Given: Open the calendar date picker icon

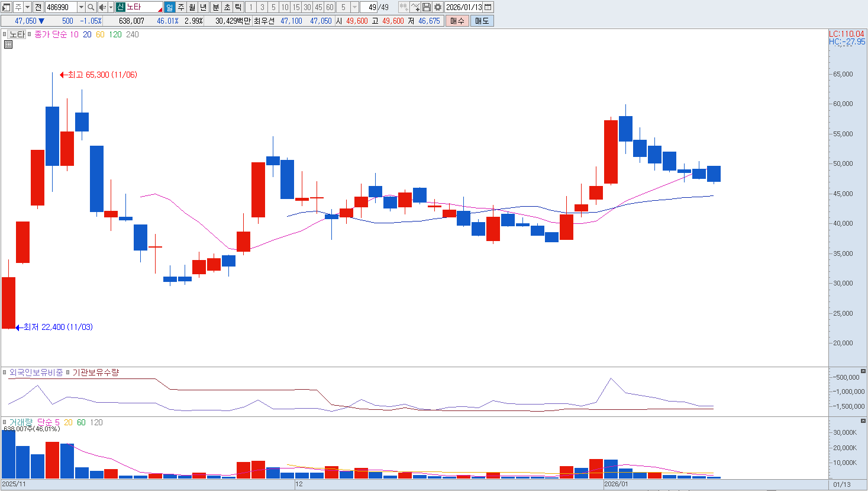Looking at the screenshot, I should click(488, 7).
